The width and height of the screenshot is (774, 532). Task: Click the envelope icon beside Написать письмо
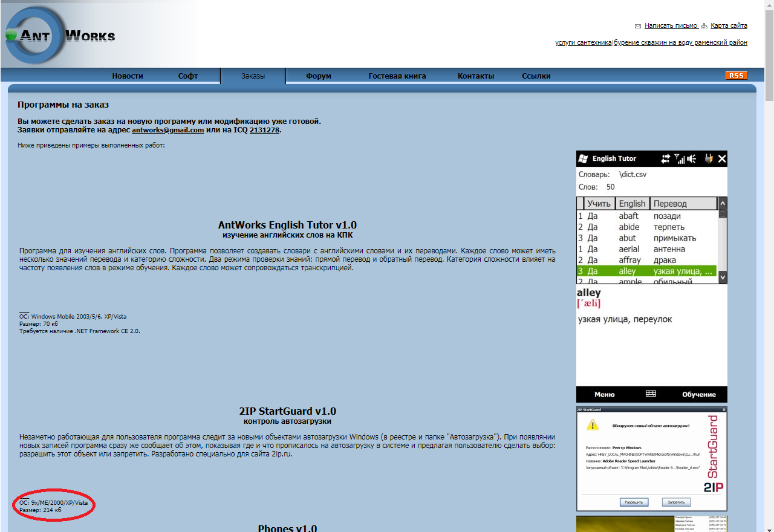click(x=637, y=26)
